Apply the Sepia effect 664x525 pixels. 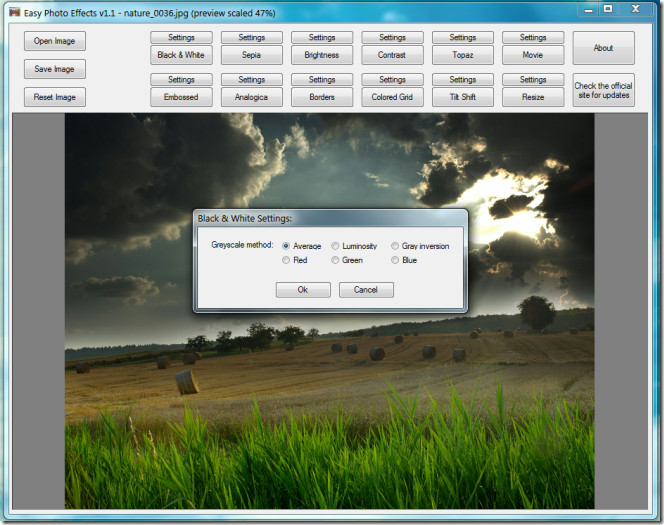click(x=252, y=55)
